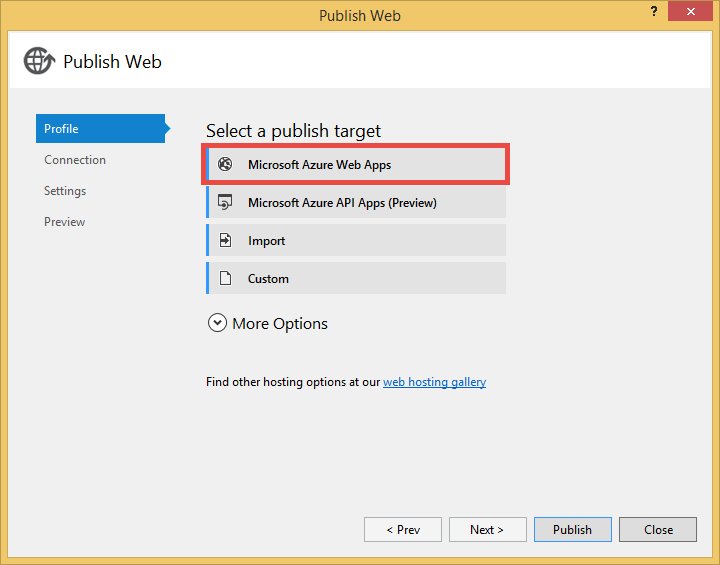
Task: Click the Publish Web header title text
Action: (112, 62)
